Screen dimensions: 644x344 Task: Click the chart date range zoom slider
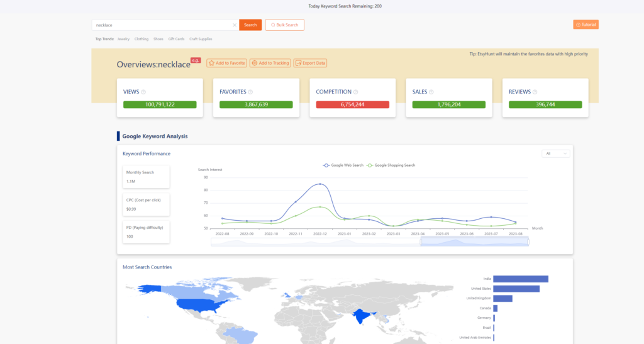474,242
